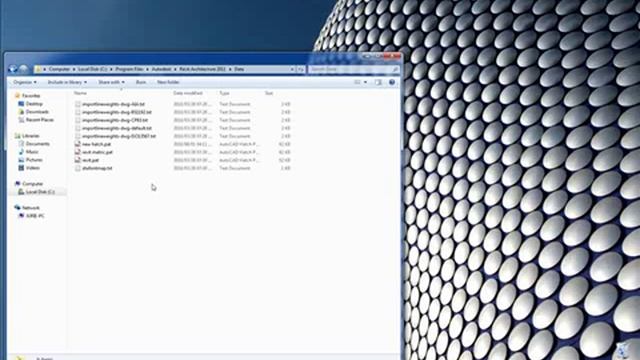Go to Local Disk (C:) in breadcrumb
640x360 pixels.
(93, 69)
